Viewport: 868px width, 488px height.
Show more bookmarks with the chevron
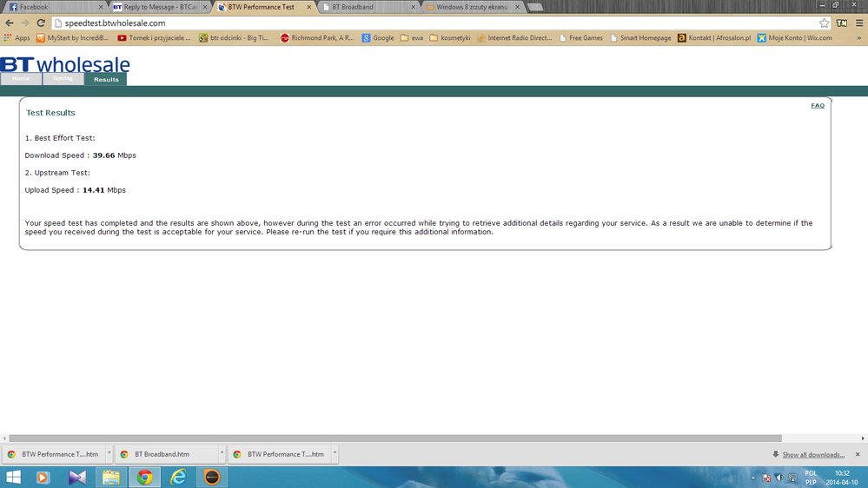click(859, 38)
